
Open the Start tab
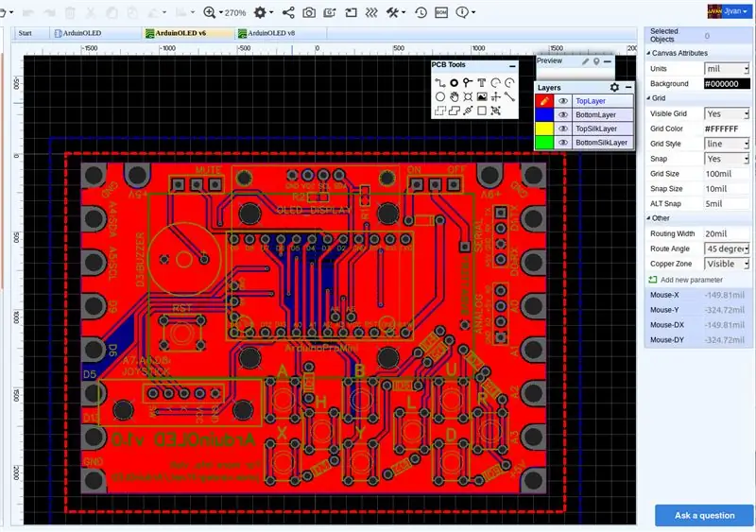[x=26, y=33]
